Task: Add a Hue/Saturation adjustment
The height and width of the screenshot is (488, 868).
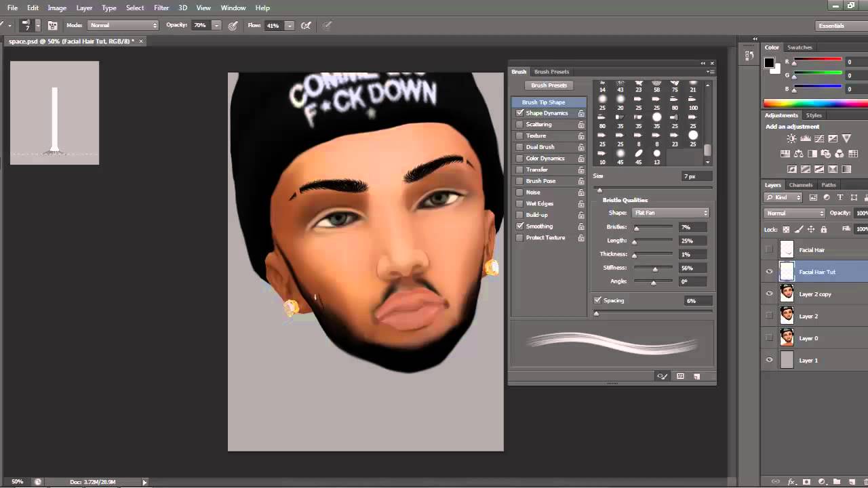Action: point(785,154)
